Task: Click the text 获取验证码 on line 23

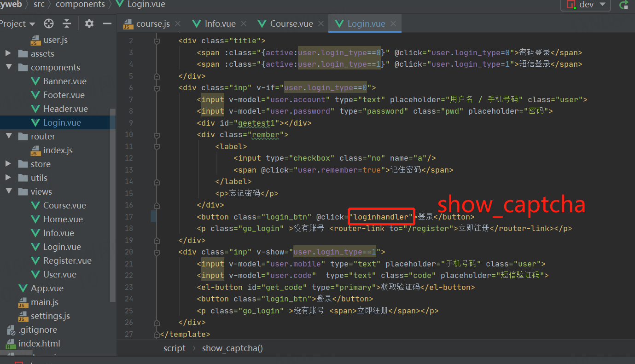Action: tap(401, 287)
